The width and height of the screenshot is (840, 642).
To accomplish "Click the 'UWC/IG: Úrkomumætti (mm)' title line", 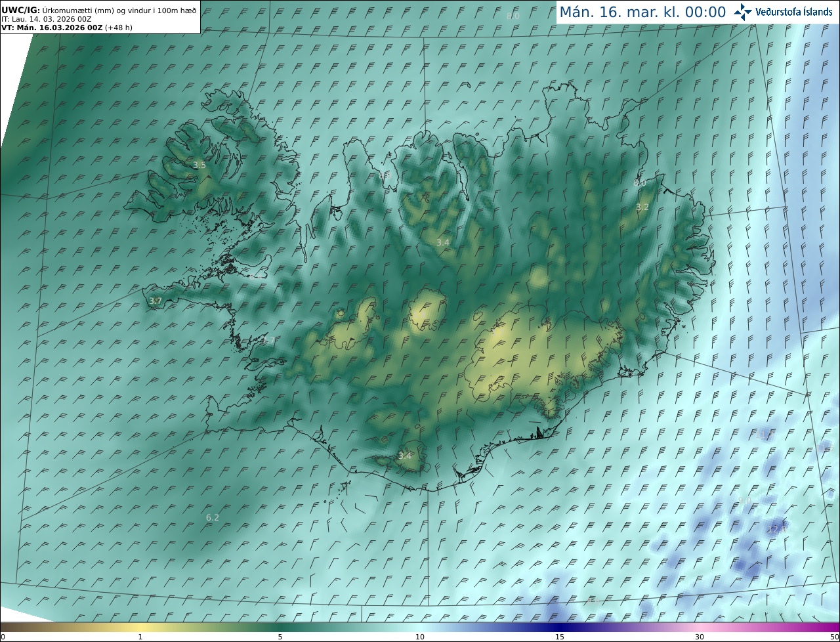I will 98,10.
